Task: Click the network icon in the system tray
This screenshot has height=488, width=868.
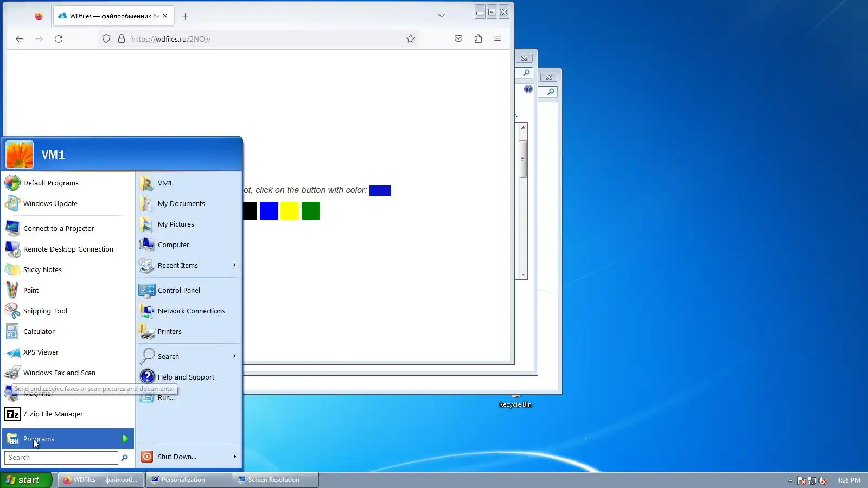Action: (812, 480)
